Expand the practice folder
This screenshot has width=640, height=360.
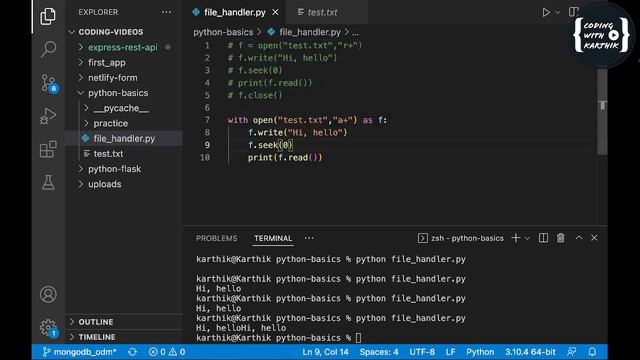[x=111, y=123]
